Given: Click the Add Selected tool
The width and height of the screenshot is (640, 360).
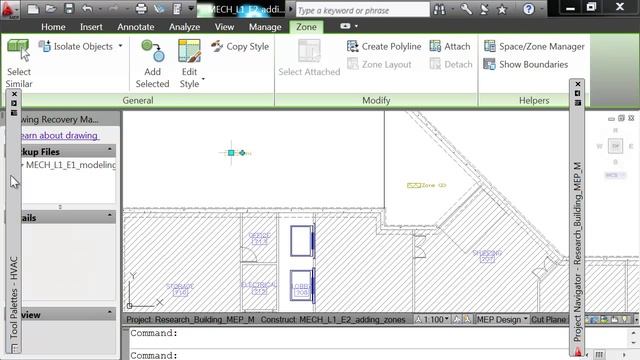Looking at the screenshot, I should (152, 64).
